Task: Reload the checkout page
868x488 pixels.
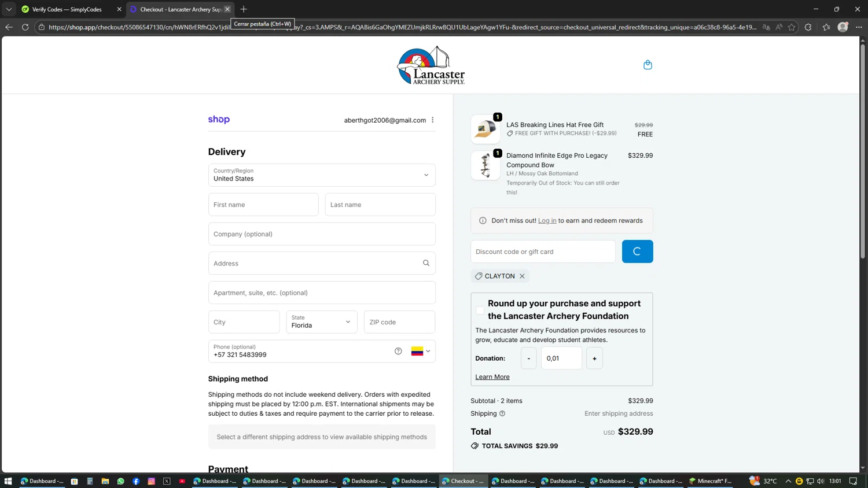Action: point(25,27)
